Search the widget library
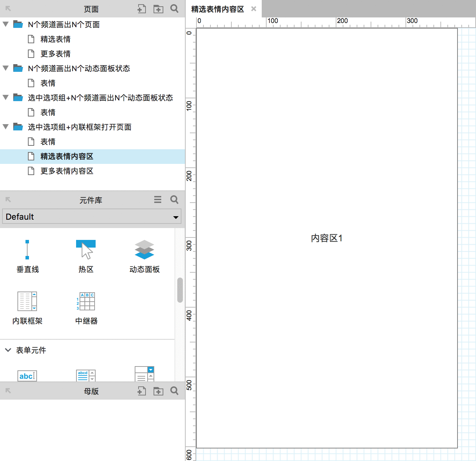The height and width of the screenshot is (461, 476). click(174, 199)
